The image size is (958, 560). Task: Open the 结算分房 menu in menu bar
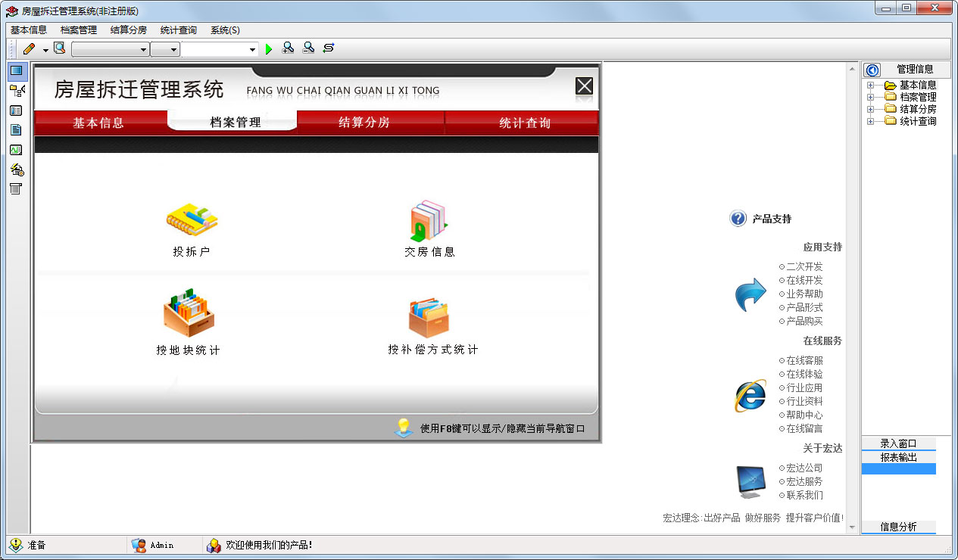click(x=129, y=30)
